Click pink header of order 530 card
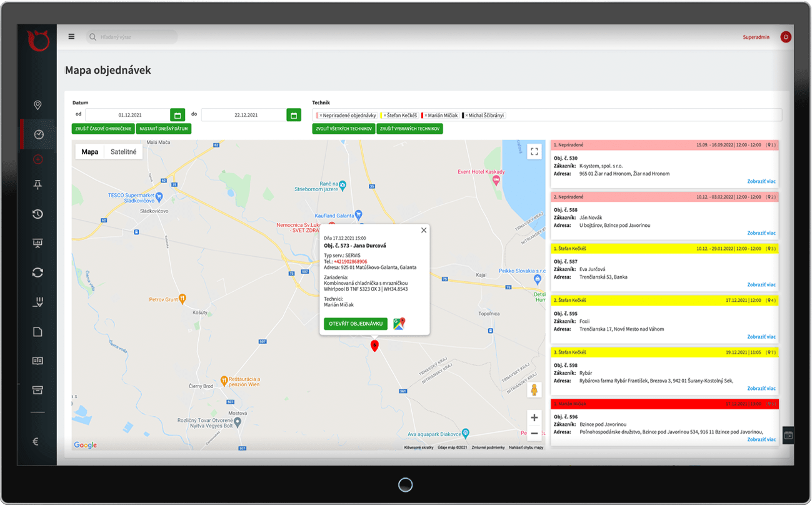 [664, 145]
